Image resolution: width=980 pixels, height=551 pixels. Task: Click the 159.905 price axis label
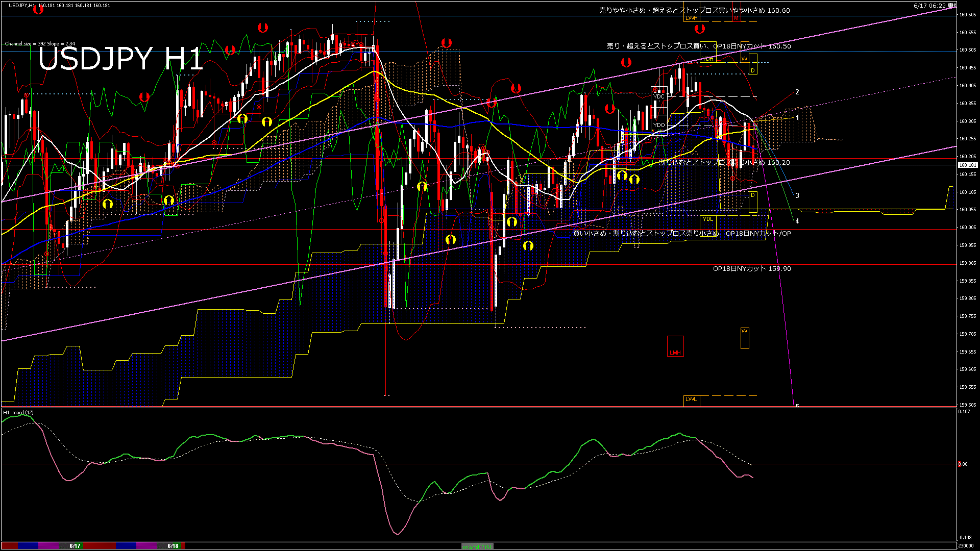pos(968,263)
